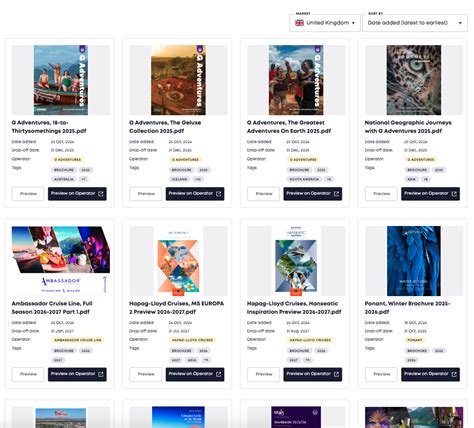Select the South America tag on Greatest Adventures
This screenshot has width=474, height=428.
pyautogui.click(x=304, y=179)
